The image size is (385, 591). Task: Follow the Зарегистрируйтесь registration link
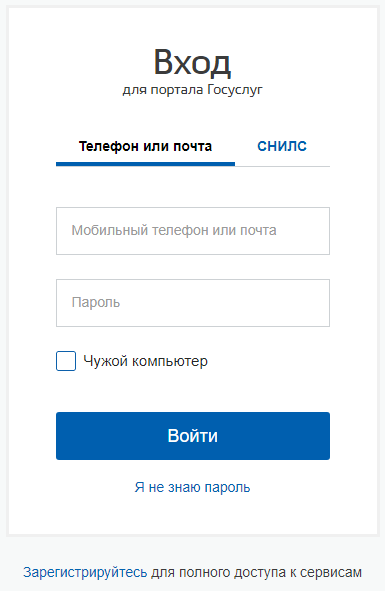[85, 573]
